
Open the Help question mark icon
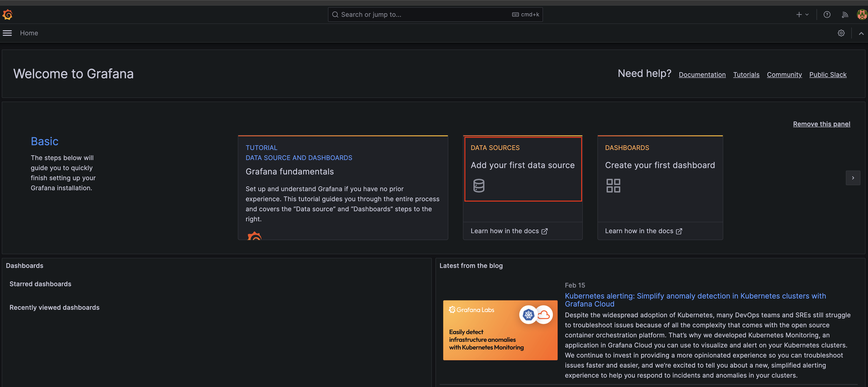(826, 14)
